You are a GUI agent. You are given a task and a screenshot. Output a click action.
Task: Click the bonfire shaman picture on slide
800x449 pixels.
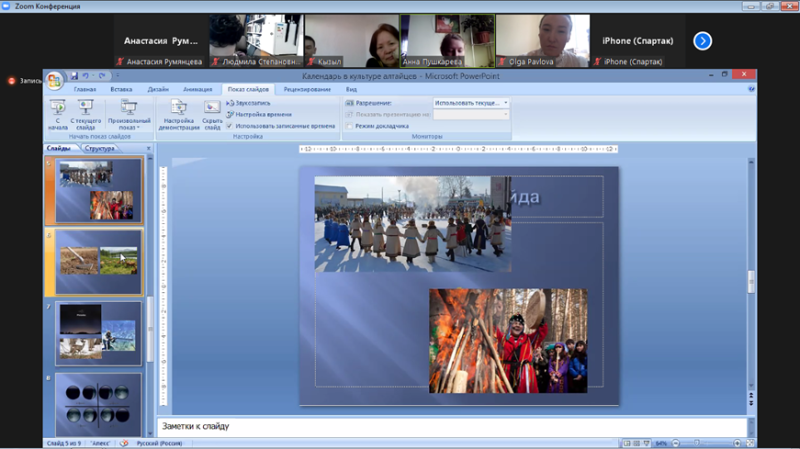tap(508, 341)
